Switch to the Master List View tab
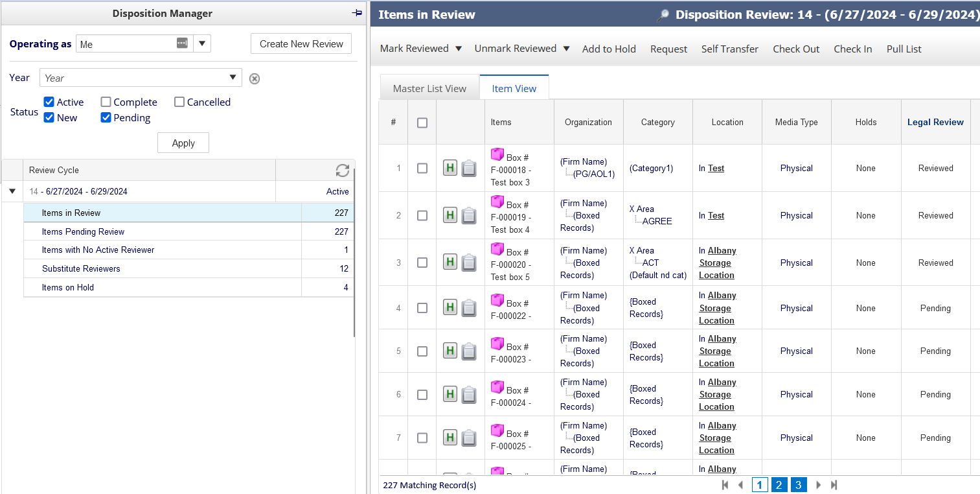980x494 pixels. (x=429, y=88)
